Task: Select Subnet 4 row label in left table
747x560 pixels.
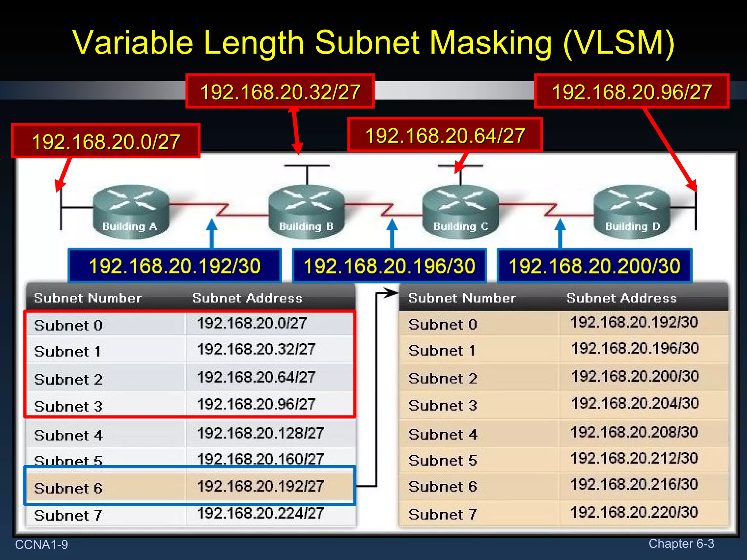Action: pyautogui.click(x=68, y=435)
